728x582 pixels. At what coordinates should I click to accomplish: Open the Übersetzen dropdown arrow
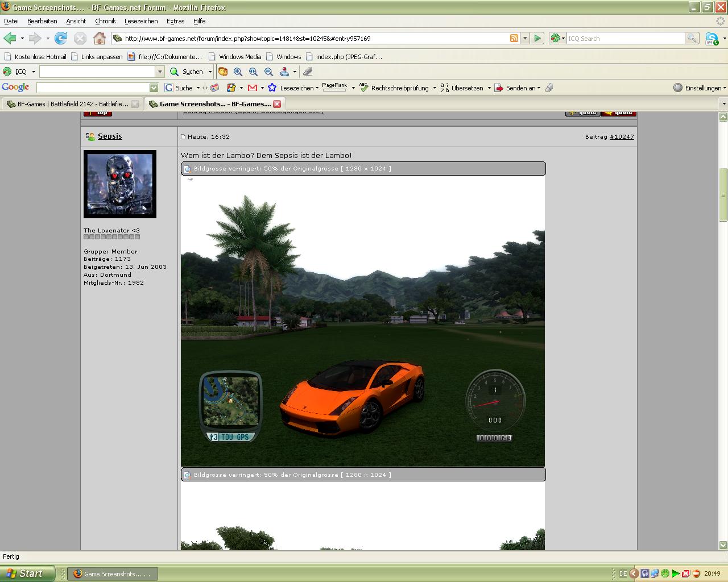point(489,88)
